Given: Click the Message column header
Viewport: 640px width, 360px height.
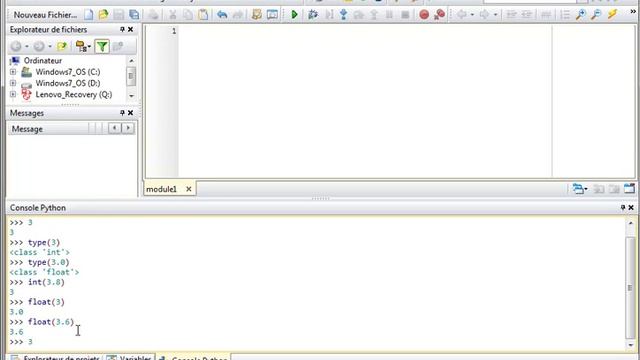Looking at the screenshot, I should 48,129.
